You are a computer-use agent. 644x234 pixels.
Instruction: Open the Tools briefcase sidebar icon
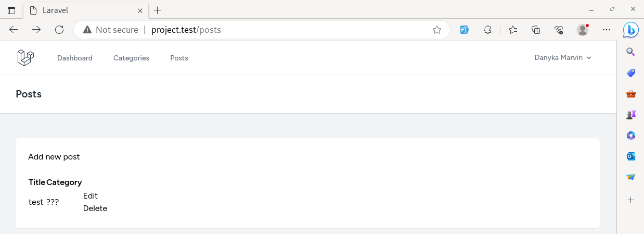click(x=630, y=94)
